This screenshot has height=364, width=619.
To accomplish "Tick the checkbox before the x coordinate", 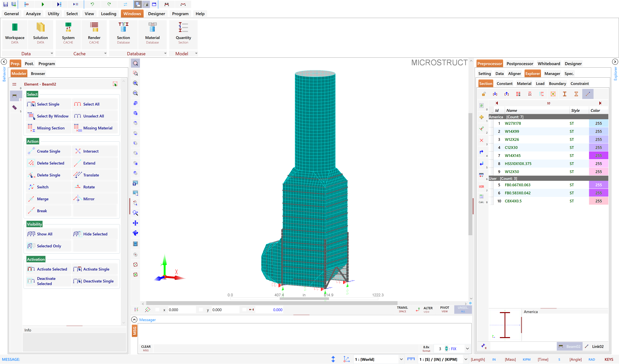I will (157, 310).
